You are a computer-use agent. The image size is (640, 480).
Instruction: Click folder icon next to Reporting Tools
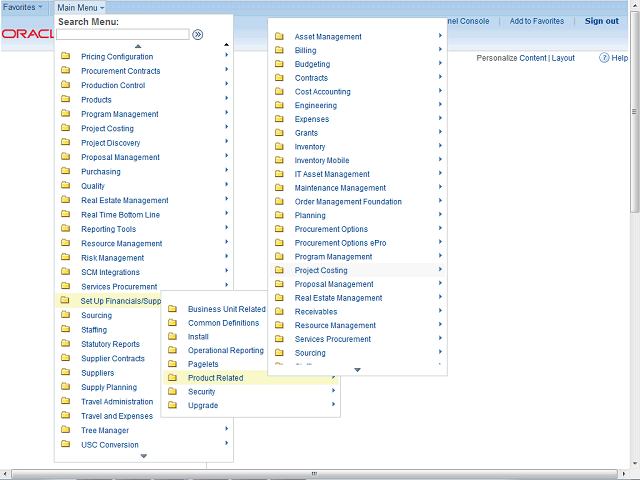click(65, 229)
